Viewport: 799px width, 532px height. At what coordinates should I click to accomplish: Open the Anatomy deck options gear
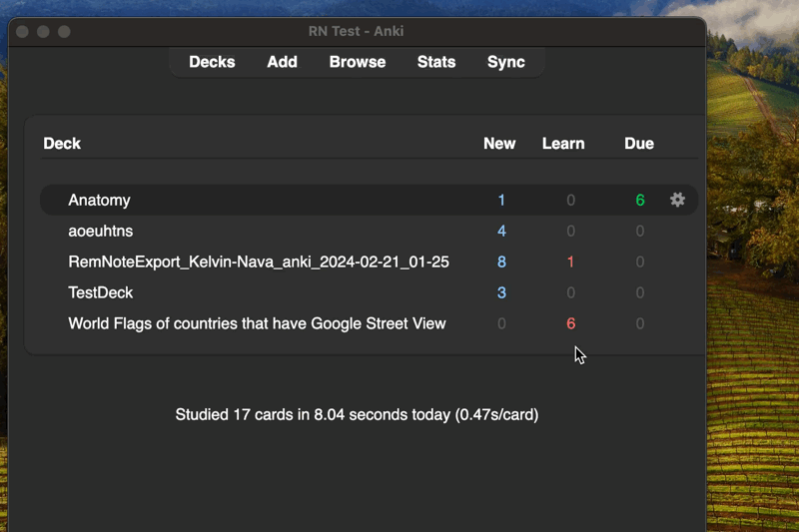677,200
